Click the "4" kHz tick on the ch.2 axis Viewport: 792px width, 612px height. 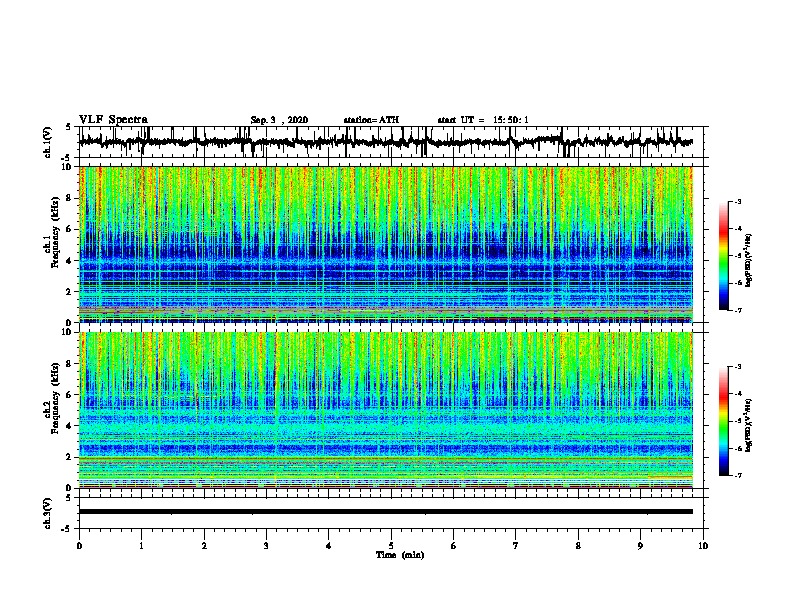point(69,426)
